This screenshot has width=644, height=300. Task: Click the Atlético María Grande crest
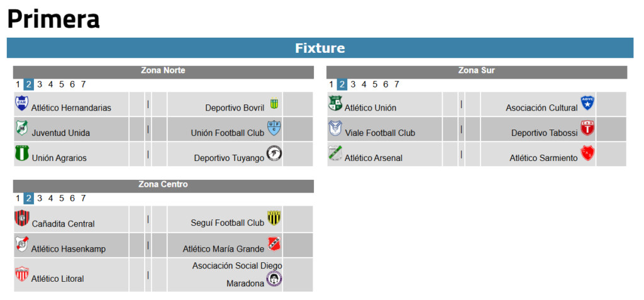click(274, 243)
